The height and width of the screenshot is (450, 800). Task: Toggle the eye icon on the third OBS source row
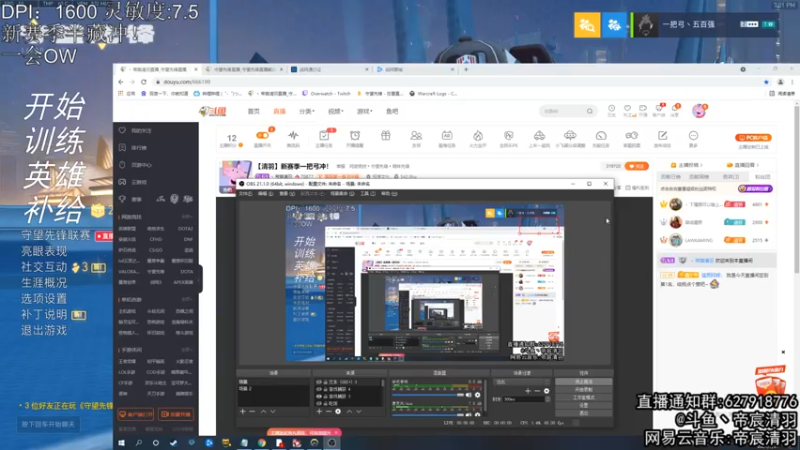319,396
